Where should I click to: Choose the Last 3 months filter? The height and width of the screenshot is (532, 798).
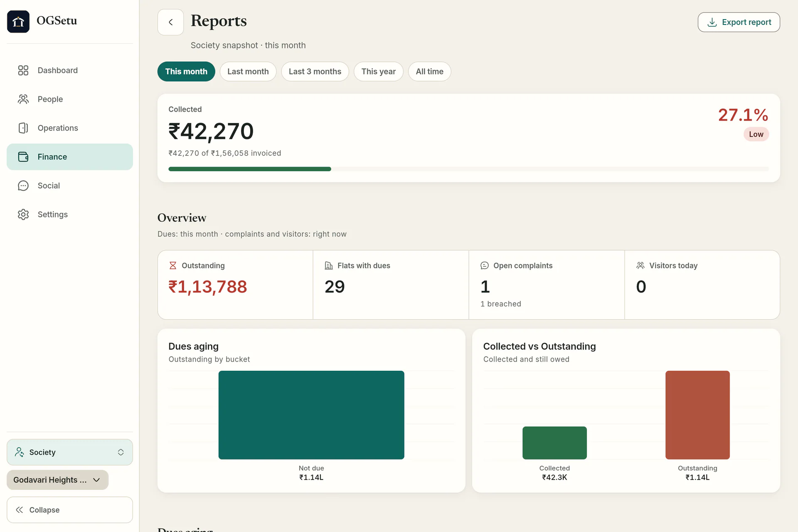click(x=315, y=71)
